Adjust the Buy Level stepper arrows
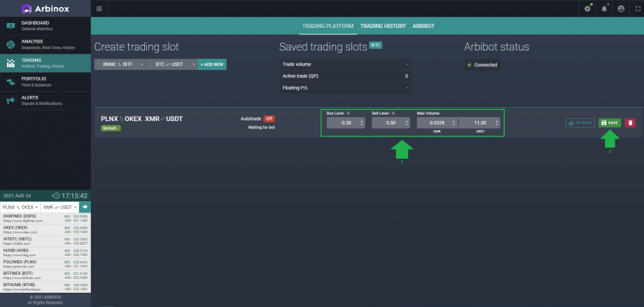The width and height of the screenshot is (644, 307). click(361, 122)
